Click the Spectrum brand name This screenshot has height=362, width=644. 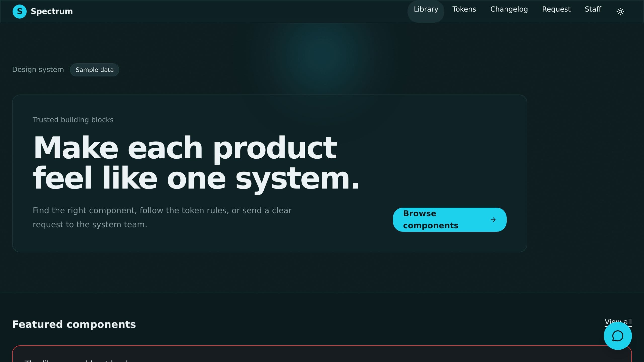click(x=52, y=11)
